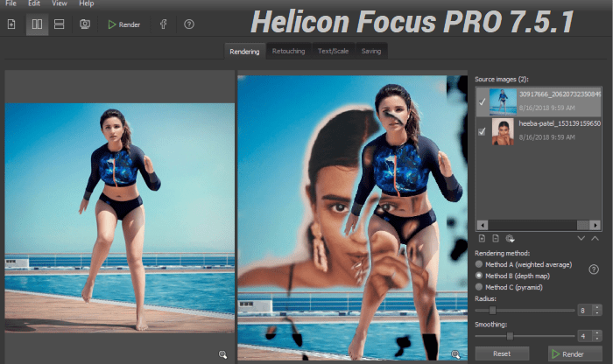Image resolution: width=613 pixels, height=364 pixels.
Task: Open the Edit menu
Action: click(34, 3)
